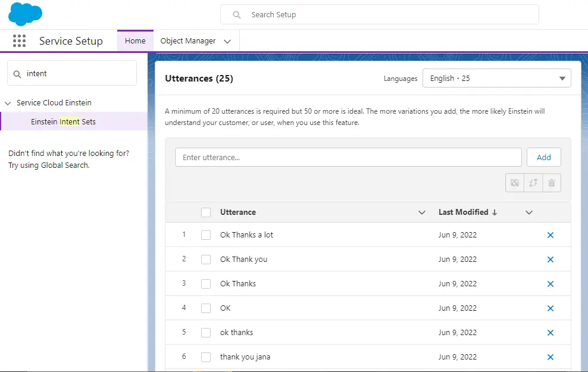588x372 pixels.
Task: Open the Languages dropdown showing English - 25
Action: point(496,79)
